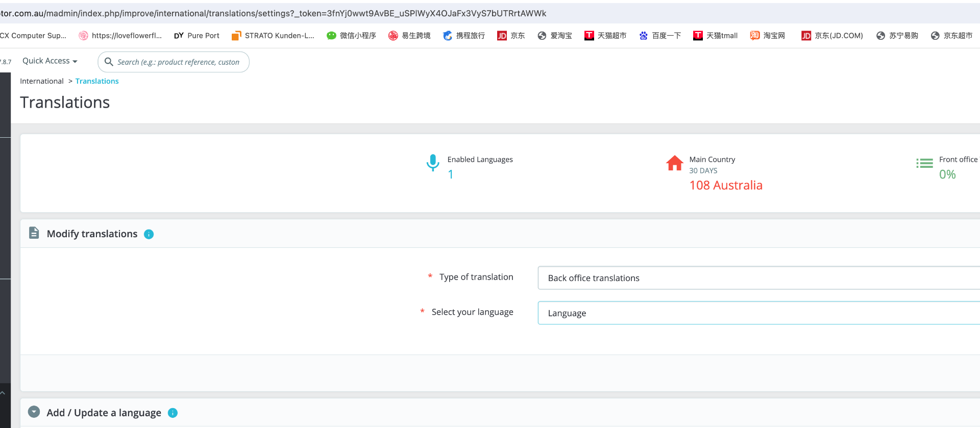Click the search magnifier icon

click(x=108, y=62)
